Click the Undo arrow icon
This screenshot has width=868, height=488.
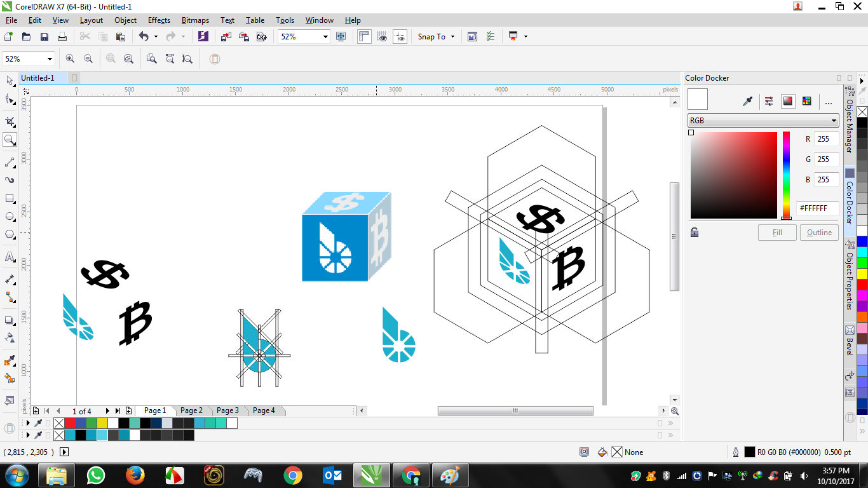[x=144, y=36]
